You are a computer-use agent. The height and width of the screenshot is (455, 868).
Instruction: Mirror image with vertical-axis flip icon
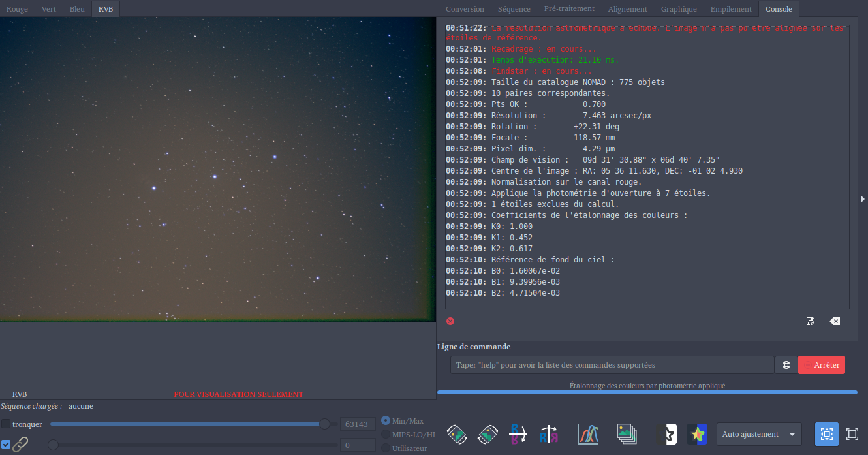[x=548, y=434]
